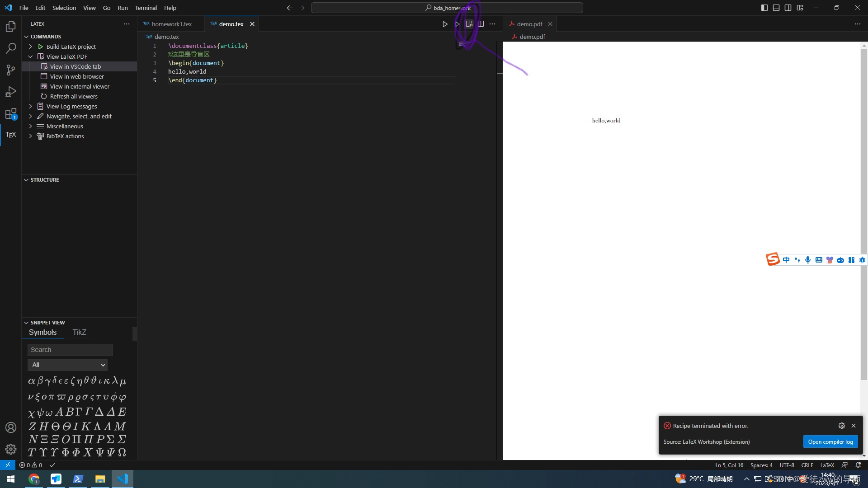Click Open compiler log button
Viewport: 868px width, 488px height.
[x=830, y=442]
